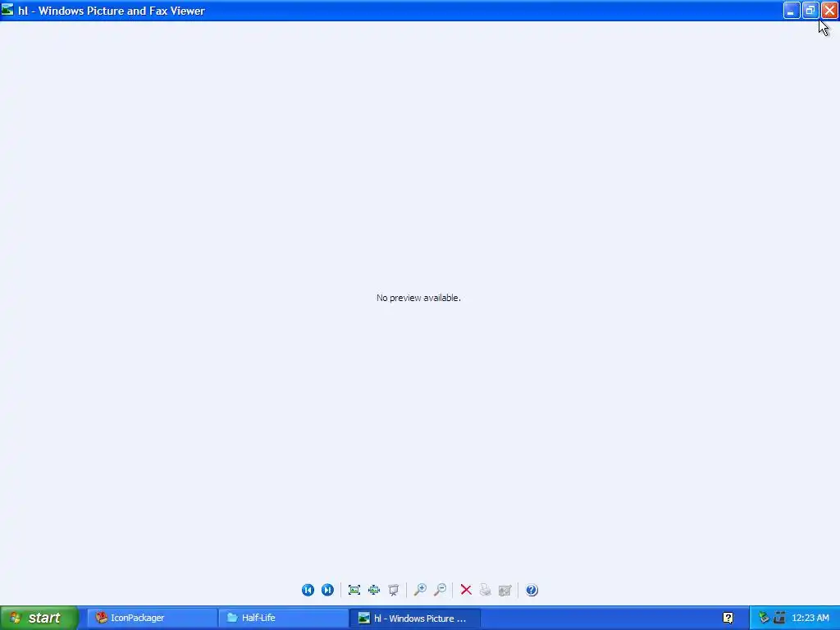Click the Safely Remove Hardware tray icon
This screenshot has height=630, width=840.
764,618
